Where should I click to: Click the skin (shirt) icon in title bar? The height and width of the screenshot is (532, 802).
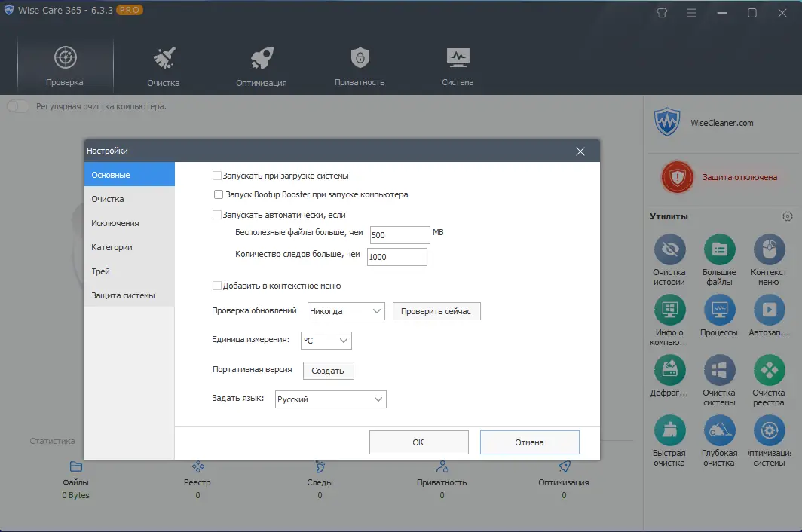click(662, 13)
